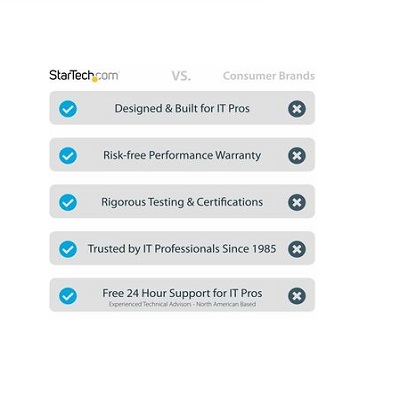Select Designed & Built for IT Pros text

point(182,109)
